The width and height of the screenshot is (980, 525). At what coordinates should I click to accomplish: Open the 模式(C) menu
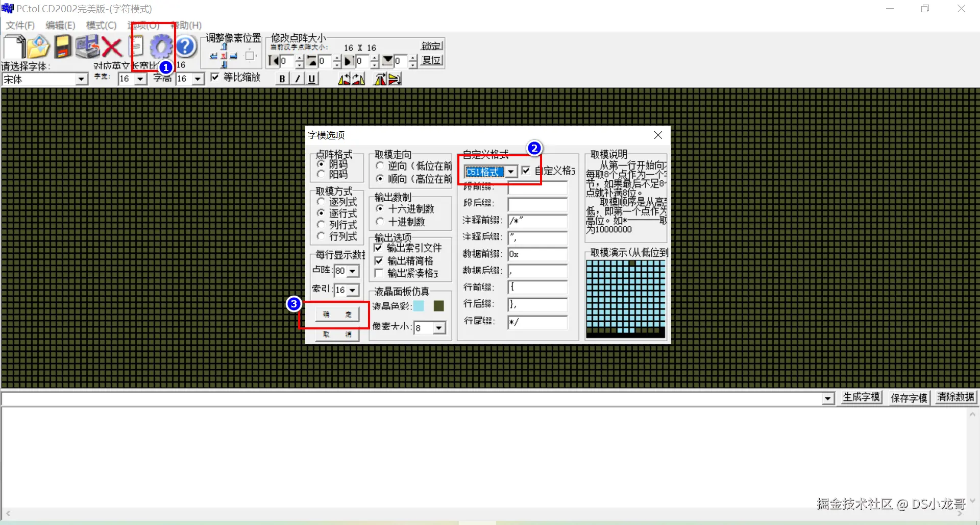tap(101, 25)
